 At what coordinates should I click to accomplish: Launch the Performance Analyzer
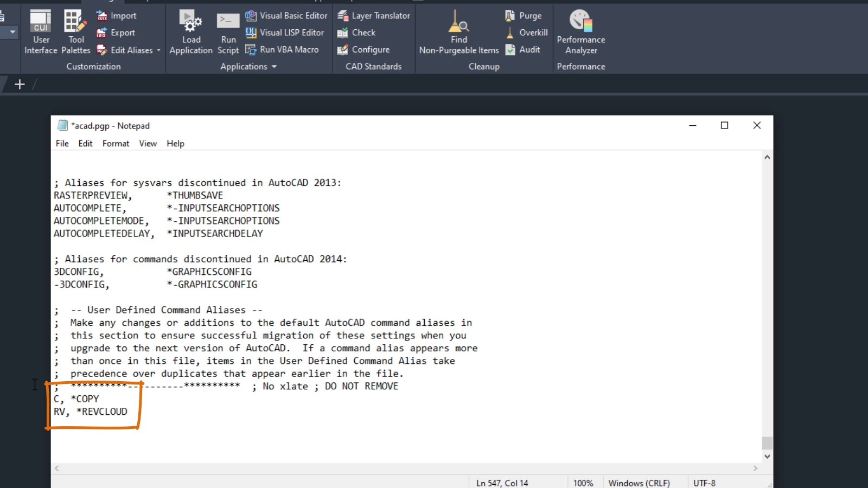[580, 31]
